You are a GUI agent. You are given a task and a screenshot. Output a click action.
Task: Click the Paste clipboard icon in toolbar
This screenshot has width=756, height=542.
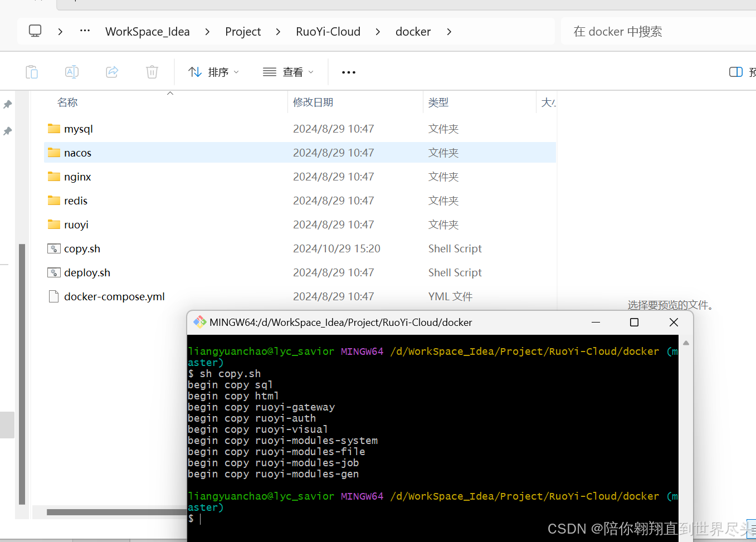(32, 72)
